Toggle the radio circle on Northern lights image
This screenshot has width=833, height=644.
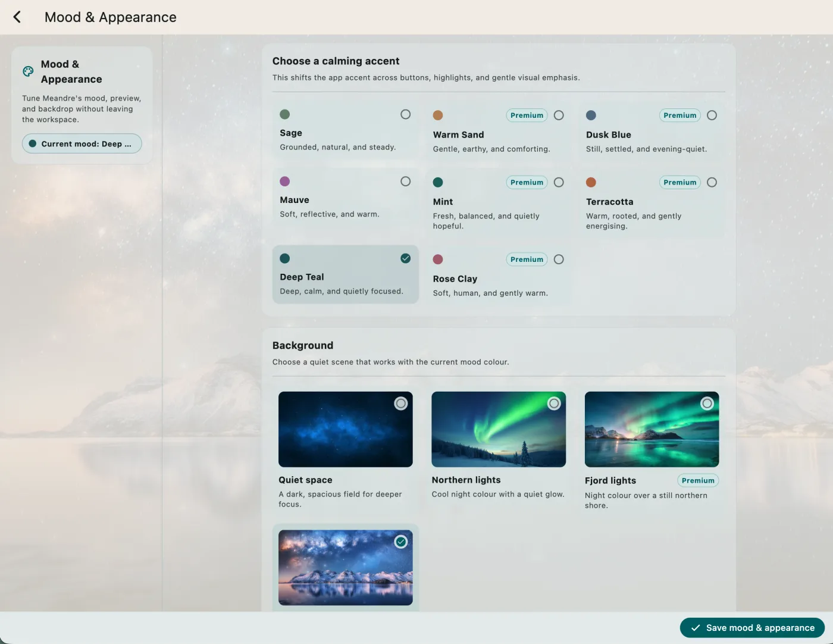[x=554, y=404]
